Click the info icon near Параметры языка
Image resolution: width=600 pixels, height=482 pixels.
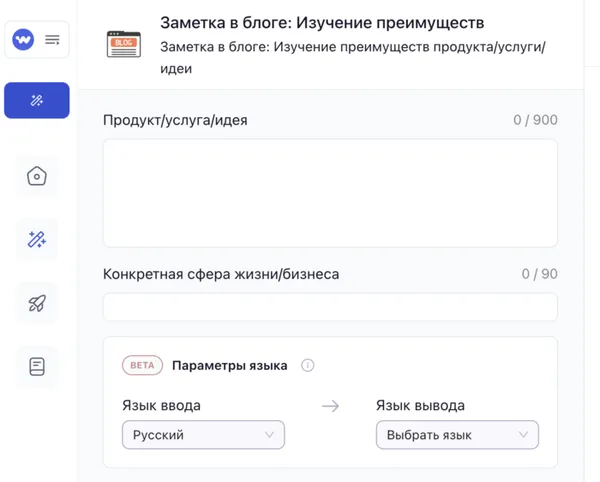(308, 365)
